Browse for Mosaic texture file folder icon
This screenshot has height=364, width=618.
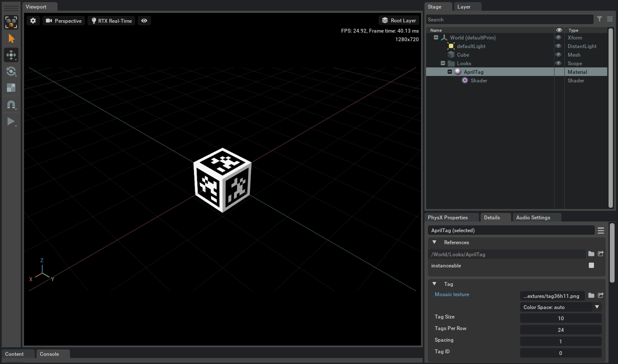591,295
